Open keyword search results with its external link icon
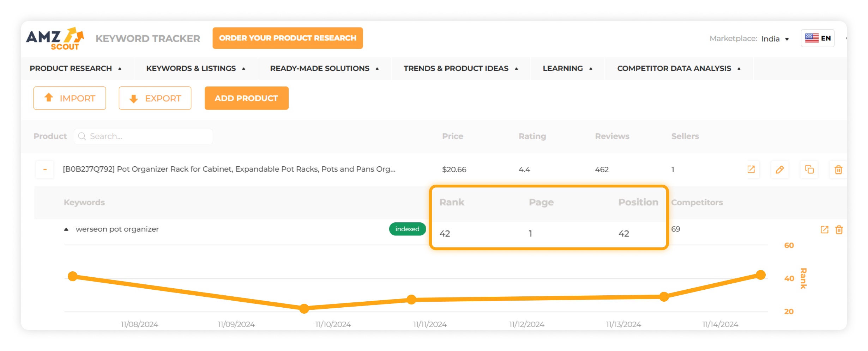 pyautogui.click(x=824, y=229)
